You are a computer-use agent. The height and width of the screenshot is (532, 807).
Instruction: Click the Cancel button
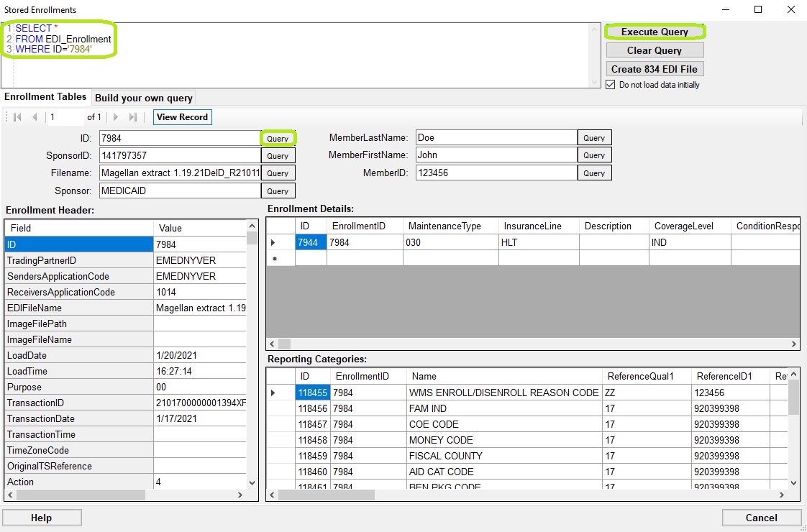point(761,518)
